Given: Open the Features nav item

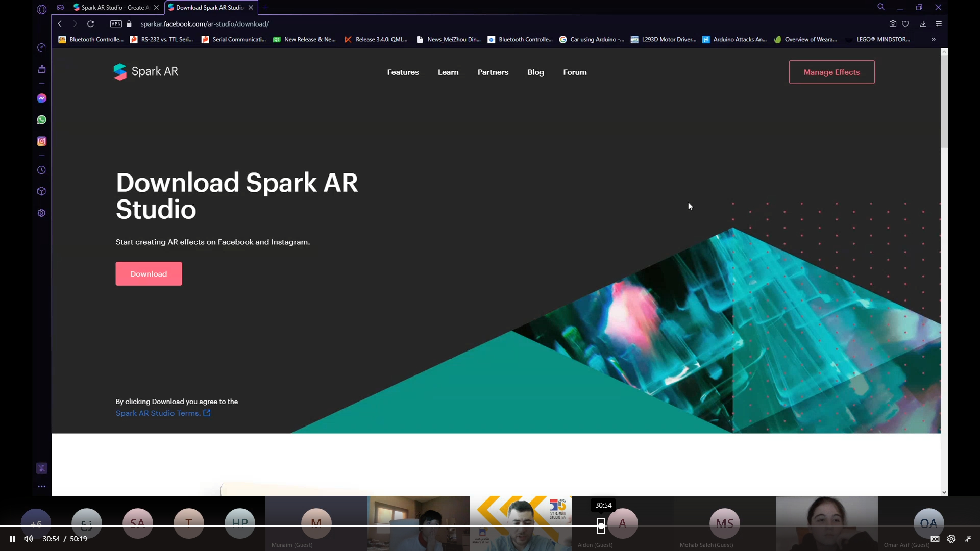Looking at the screenshot, I should click(403, 72).
